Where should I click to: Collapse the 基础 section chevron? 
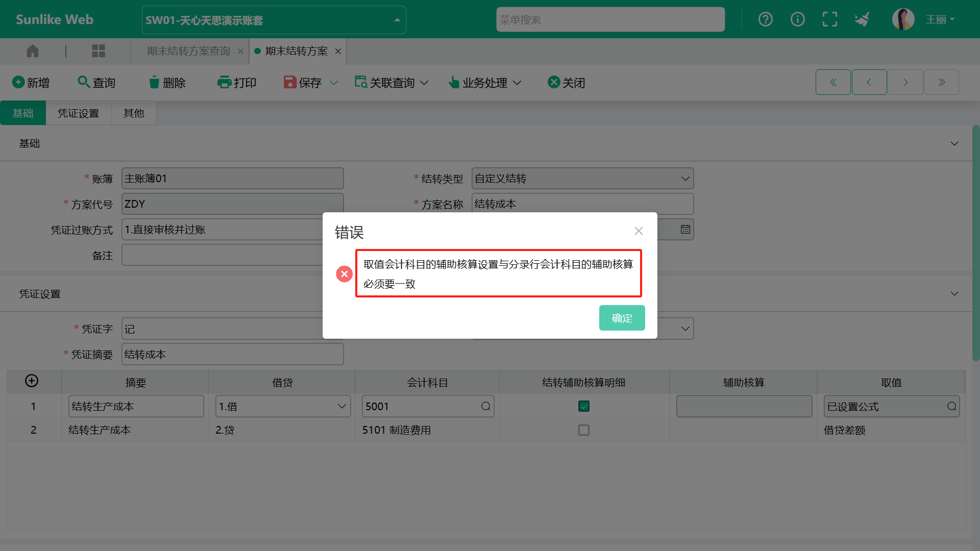tap(954, 144)
